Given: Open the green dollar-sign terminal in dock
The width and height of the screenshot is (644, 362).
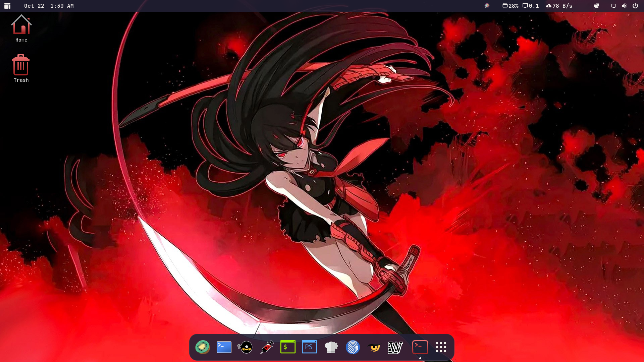Looking at the screenshot, I should coord(288,347).
